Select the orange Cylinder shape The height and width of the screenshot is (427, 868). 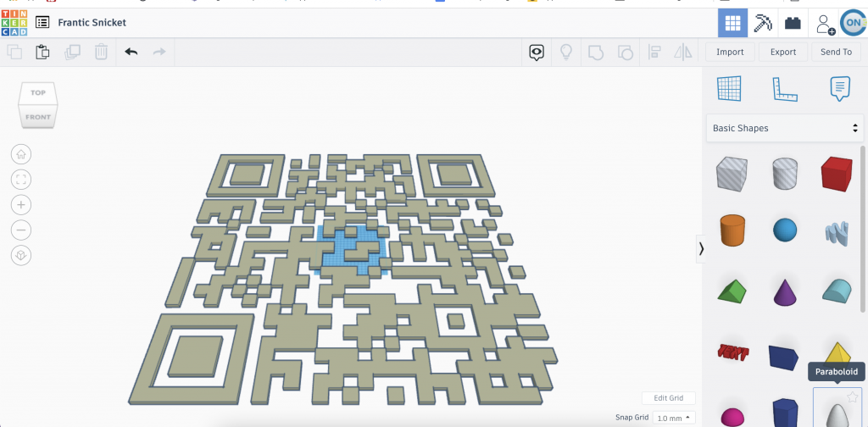click(732, 230)
